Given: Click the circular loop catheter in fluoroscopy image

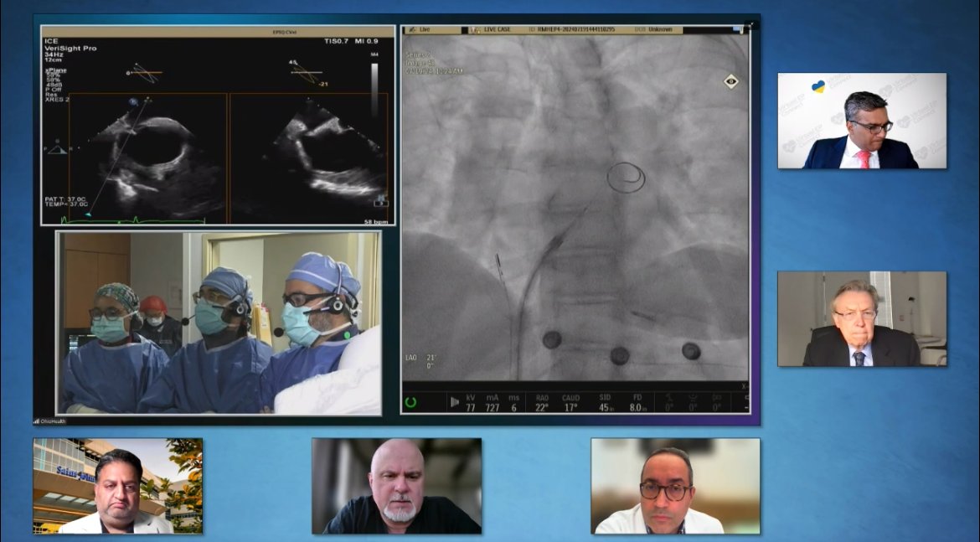Looking at the screenshot, I should point(626,178).
